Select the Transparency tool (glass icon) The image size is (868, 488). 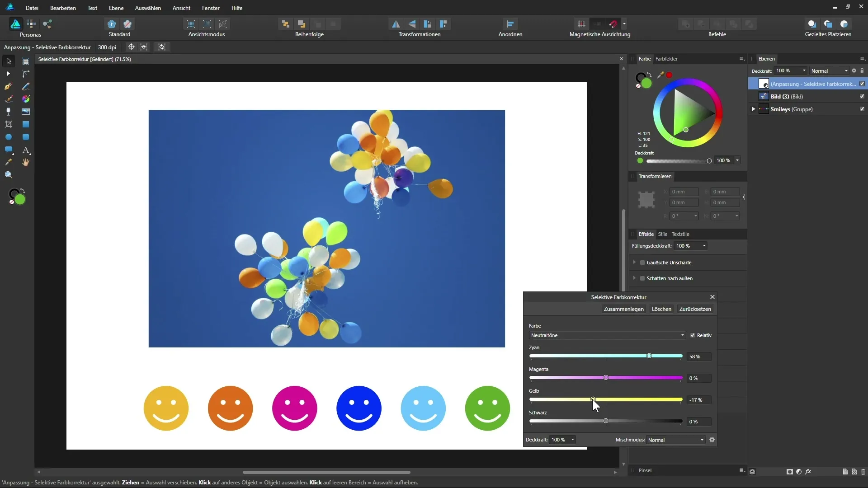coord(9,112)
